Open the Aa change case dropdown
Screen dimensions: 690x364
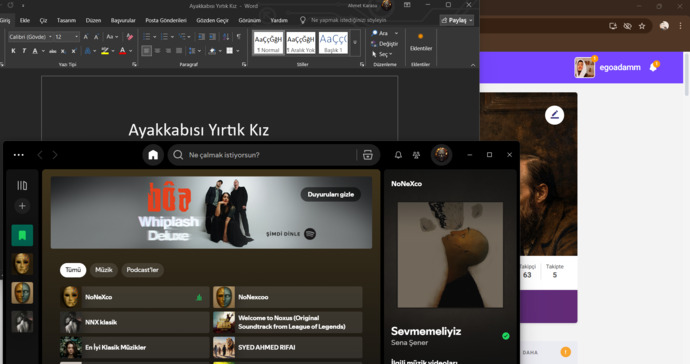tap(112, 37)
